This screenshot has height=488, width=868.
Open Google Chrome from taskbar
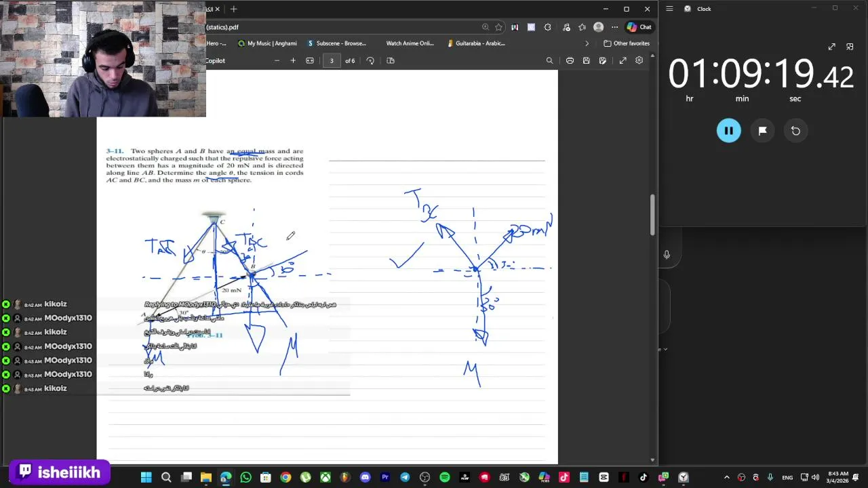pyautogui.click(x=285, y=477)
